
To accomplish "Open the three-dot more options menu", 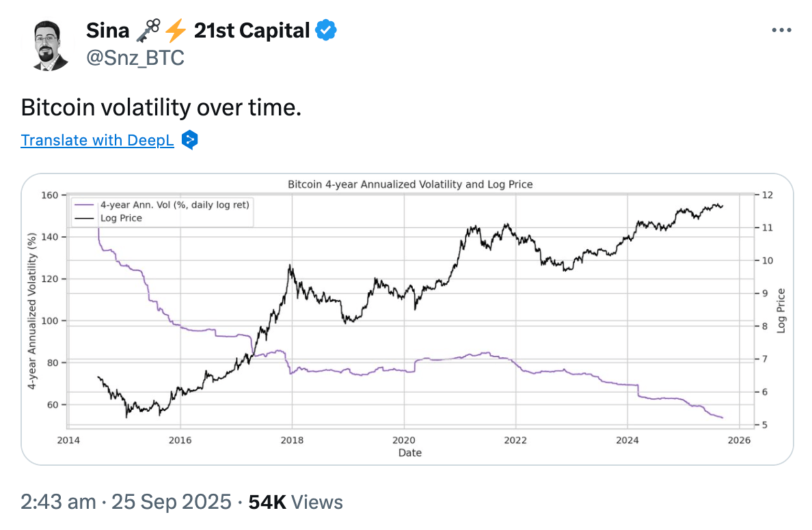I will tap(781, 31).
